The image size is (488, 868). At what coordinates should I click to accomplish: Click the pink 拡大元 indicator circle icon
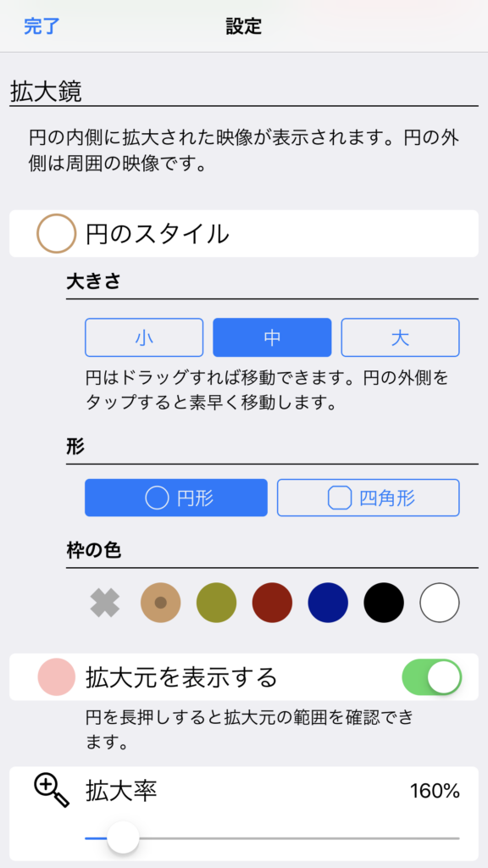click(56, 676)
